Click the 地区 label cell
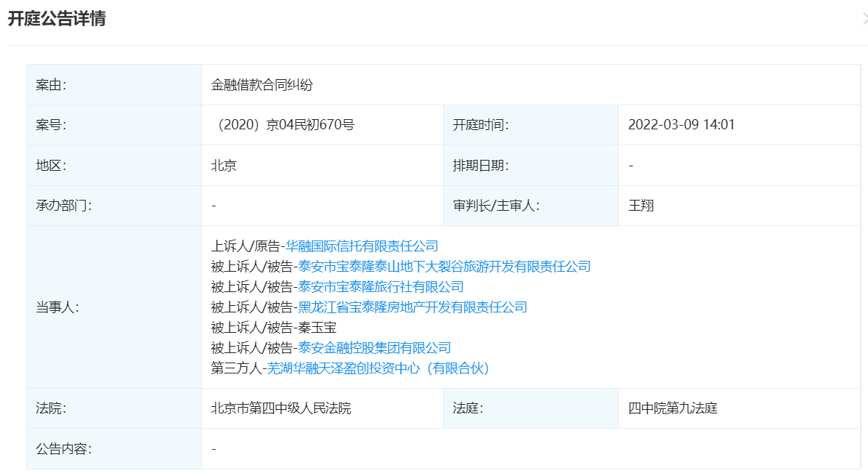 click(x=114, y=166)
